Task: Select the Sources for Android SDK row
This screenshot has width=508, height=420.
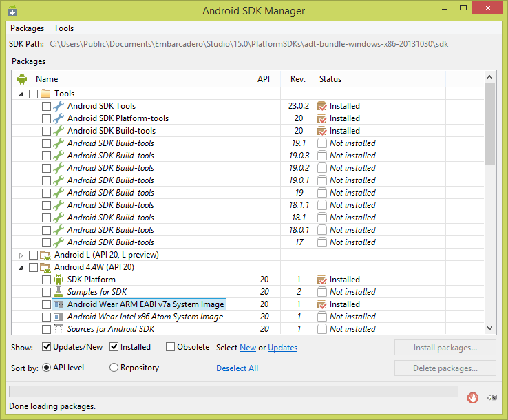Action: point(248,329)
